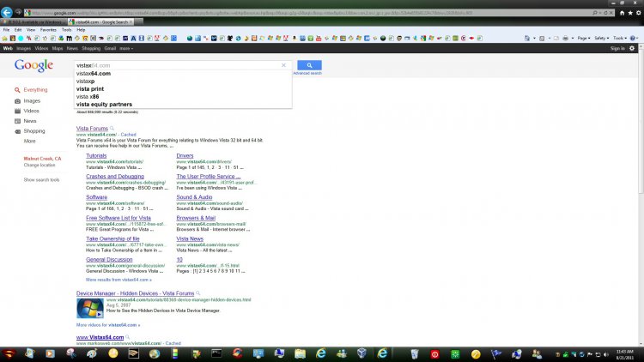Click Sign in on Google bar
Viewport: 644px width, 362px height.
[x=617, y=48]
